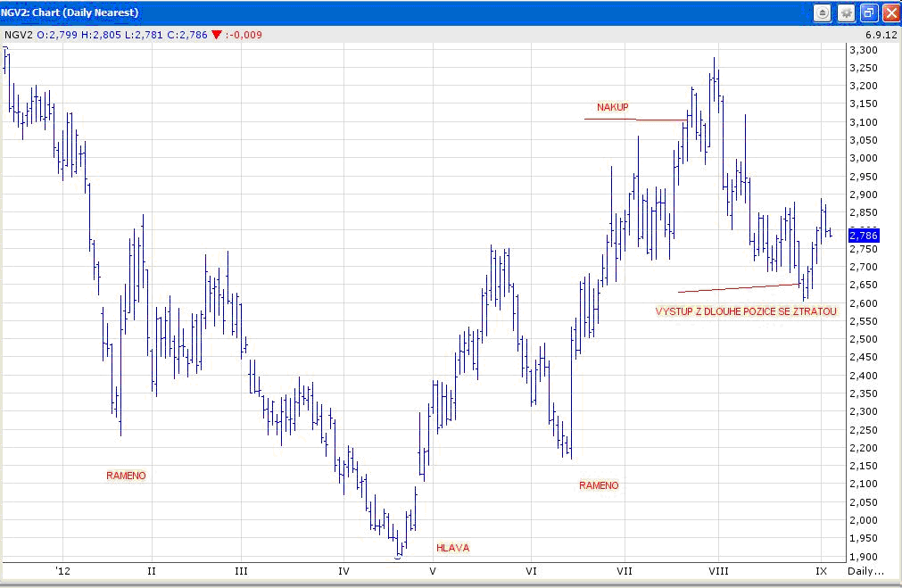Screen dimensions: 902x588
Task: Close the NGV2 chart window
Action: click(x=891, y=12)
